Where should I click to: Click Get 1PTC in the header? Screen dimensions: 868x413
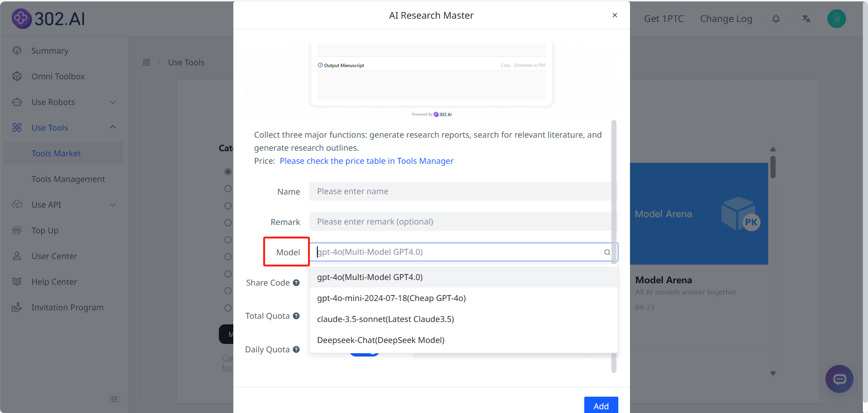pyautogui.click(x=664, y=19)
